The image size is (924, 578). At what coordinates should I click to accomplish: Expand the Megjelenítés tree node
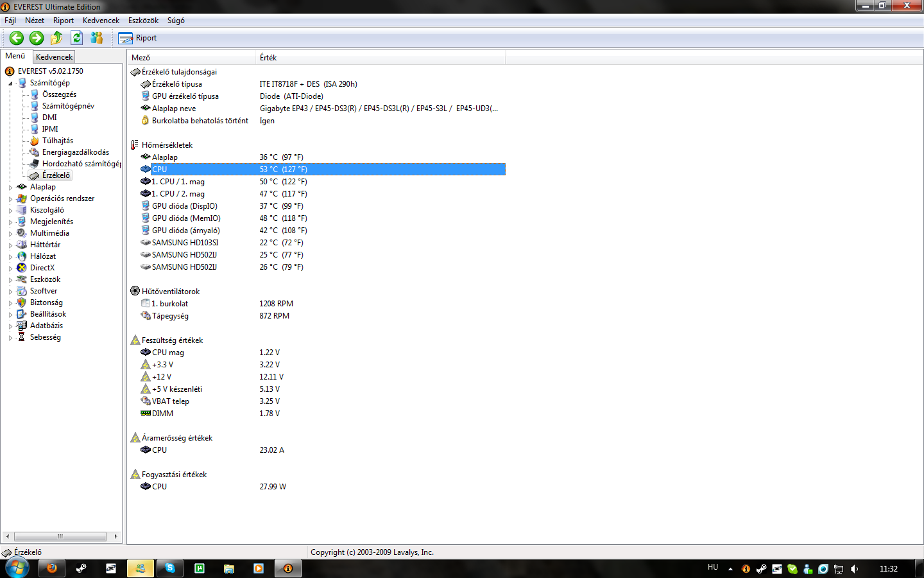(10, 222)
